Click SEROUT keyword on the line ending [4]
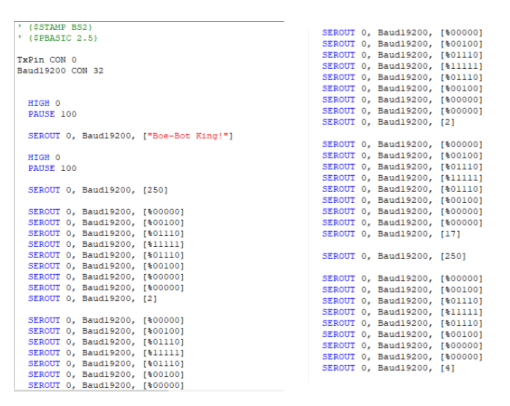 point(338,368)
